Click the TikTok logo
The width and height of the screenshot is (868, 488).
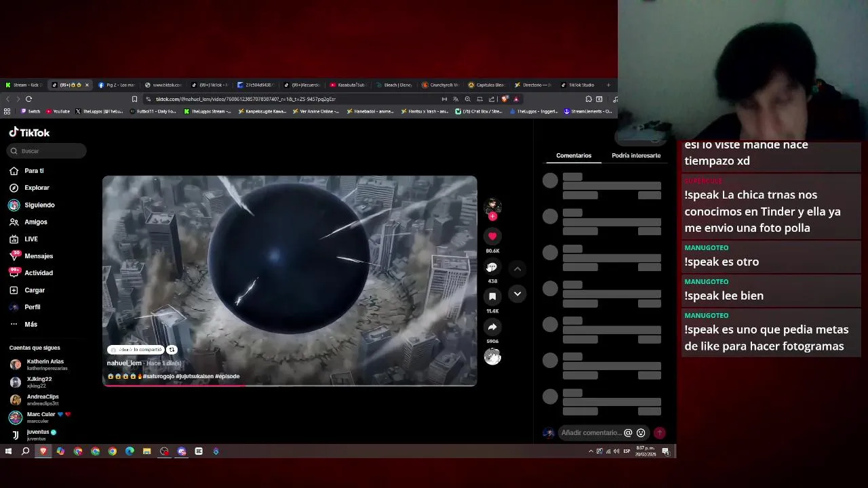(29, 133)
